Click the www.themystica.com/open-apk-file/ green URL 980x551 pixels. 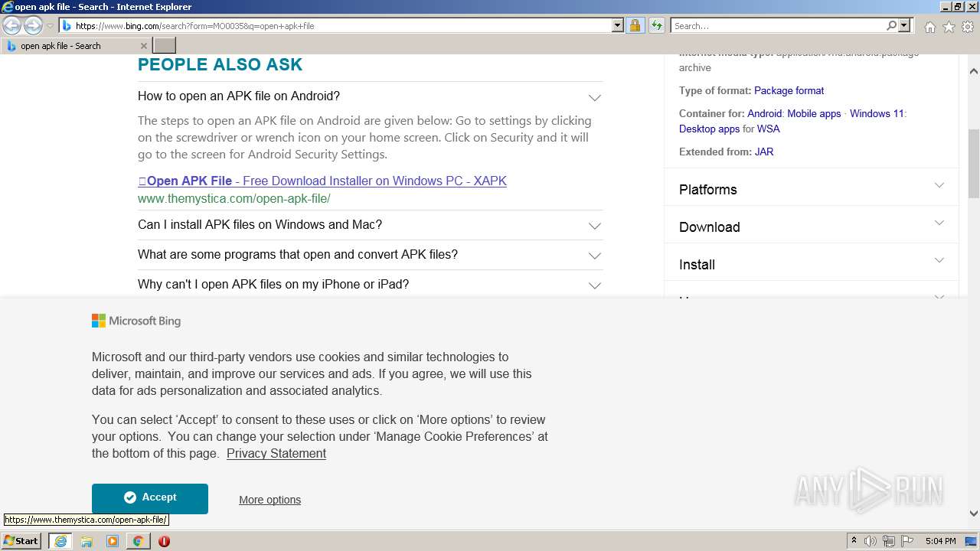click(x=234, y=199)
